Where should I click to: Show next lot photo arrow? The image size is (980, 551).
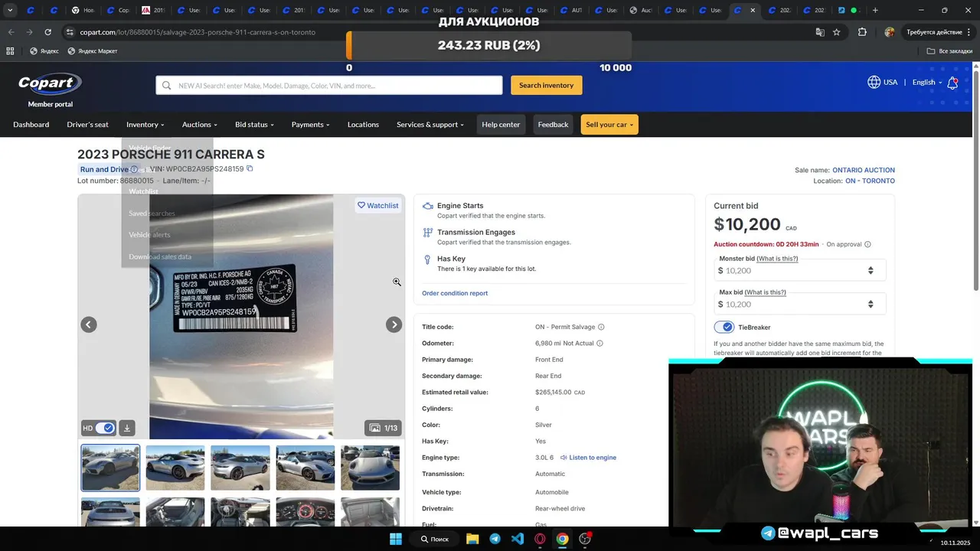pyautogui.click(x=394, y=324)
